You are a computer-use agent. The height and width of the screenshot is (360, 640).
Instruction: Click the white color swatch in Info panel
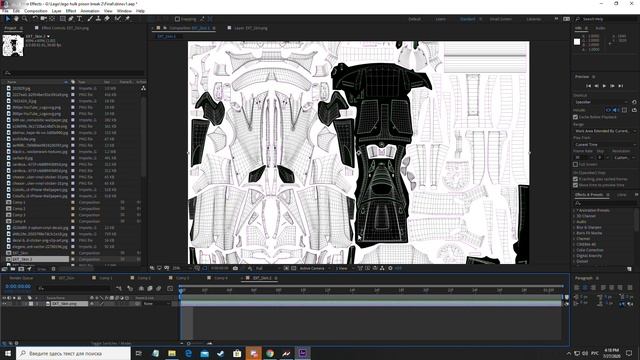pos(577,42)
